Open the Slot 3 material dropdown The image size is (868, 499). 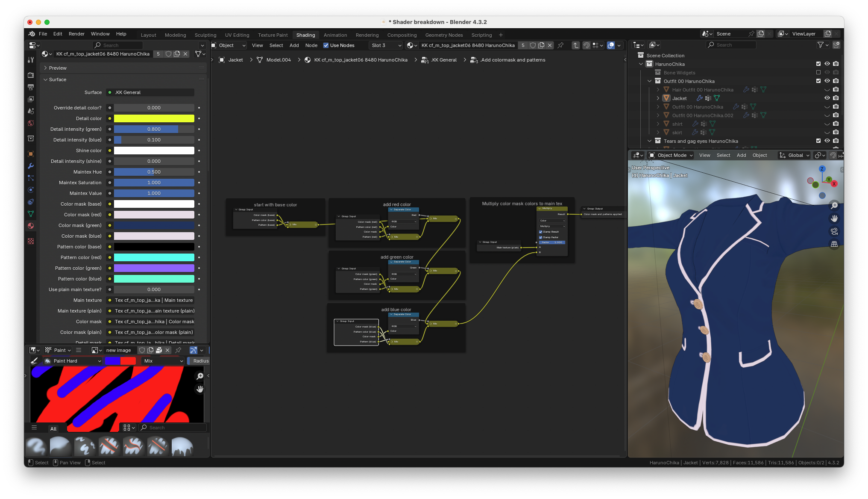pyautogui.click(x=386, y=45)
